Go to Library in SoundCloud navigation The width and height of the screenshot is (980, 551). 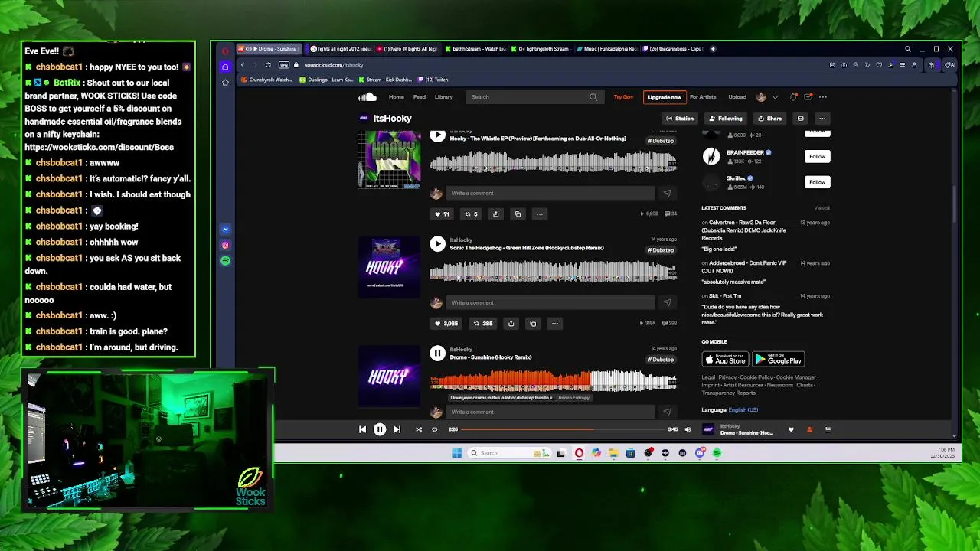[444, 97]
